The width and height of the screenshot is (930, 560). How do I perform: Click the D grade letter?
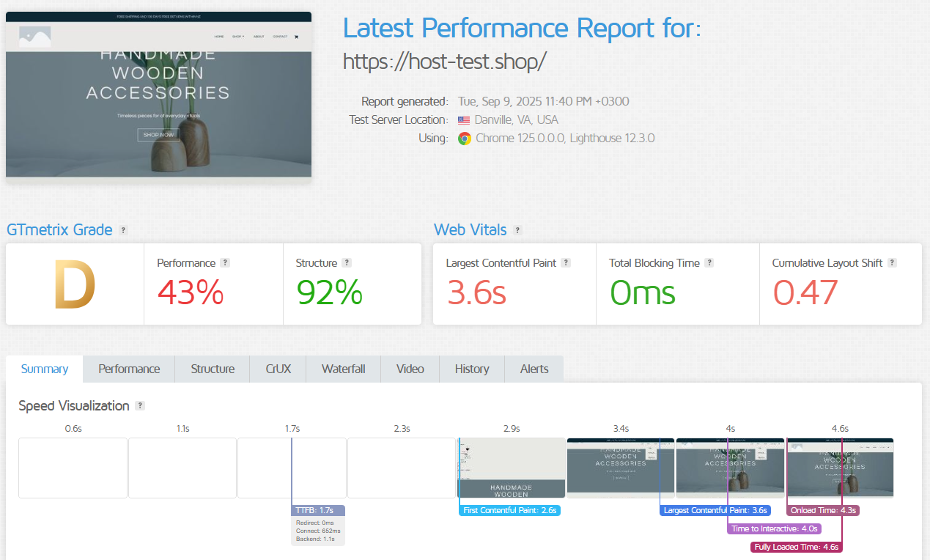coord(75,285)
